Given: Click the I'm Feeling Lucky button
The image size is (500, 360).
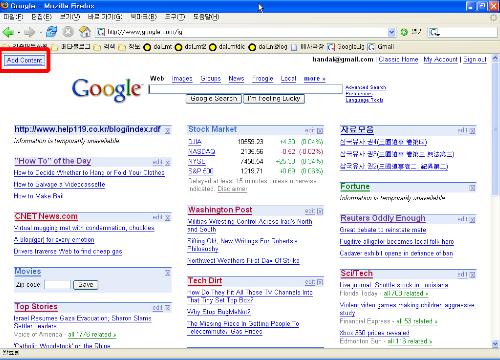Looking at the screenshot, I should point(274,99).
